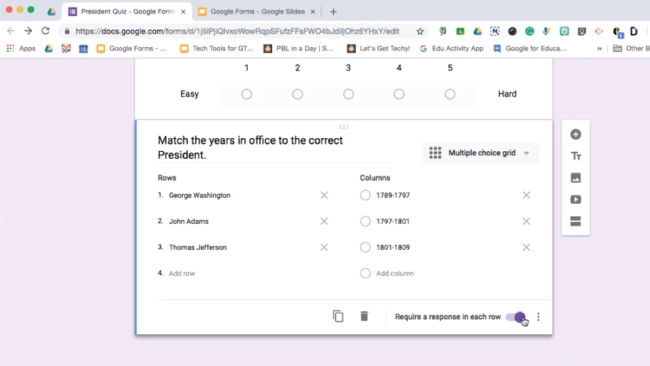Viewport: 650px width, 366px height.
Task: Go forward in browser history
Action: pos(28,31)
